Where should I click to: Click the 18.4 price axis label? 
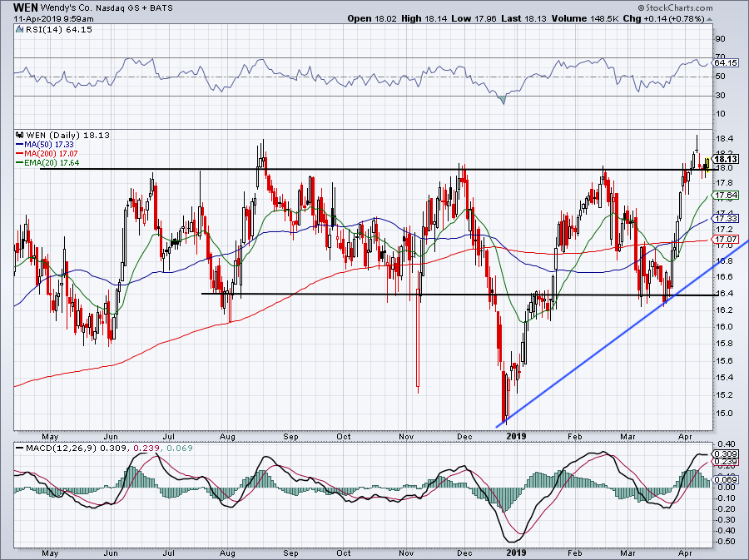click(x=725, y=139)
